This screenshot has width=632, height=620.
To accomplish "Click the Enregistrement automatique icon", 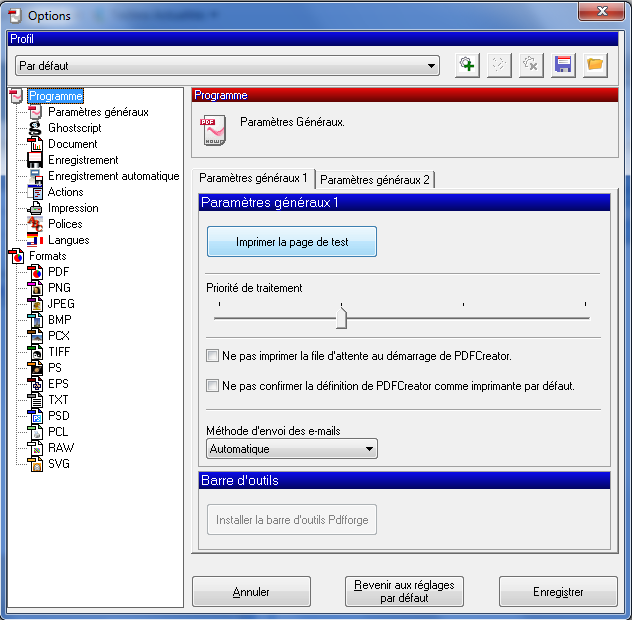I will point(35,176).
